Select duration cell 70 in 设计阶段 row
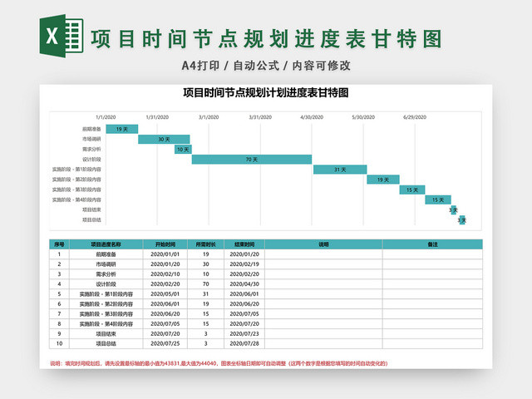The image size is (532, 399). pos(206,284)
